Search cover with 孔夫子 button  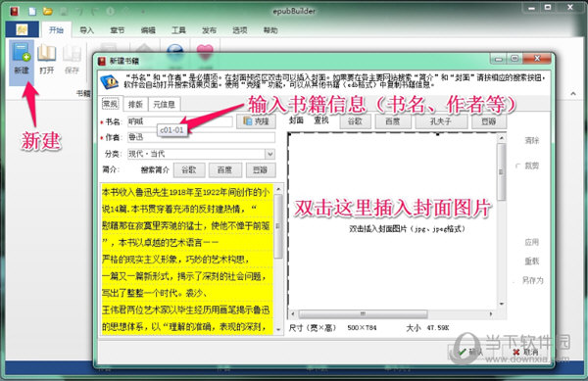tap(441, 121)
